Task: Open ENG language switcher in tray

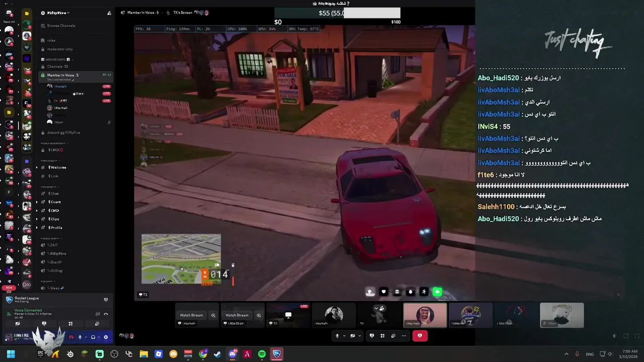Action: click(x=590, y=354)
